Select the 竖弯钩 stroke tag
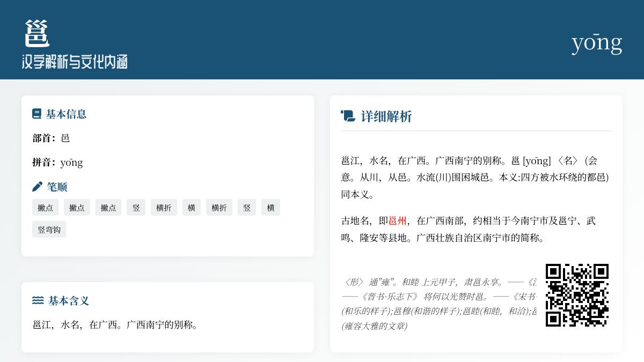Viewport: 644px width, 362px height. [x=49, y=230]
